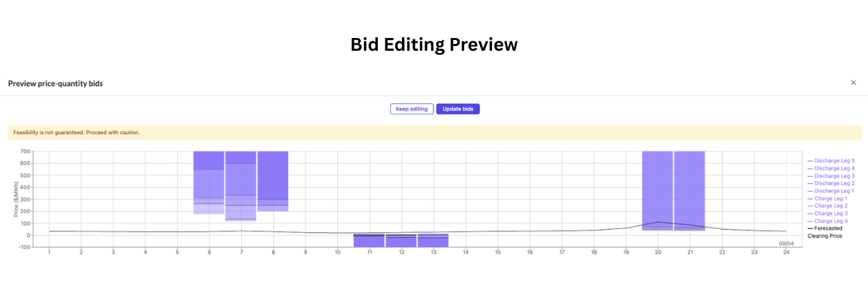The height and width of the screenshot is (289, 868).
Task: Select the hour 11 charge bid bar
Action: point(369,240)
